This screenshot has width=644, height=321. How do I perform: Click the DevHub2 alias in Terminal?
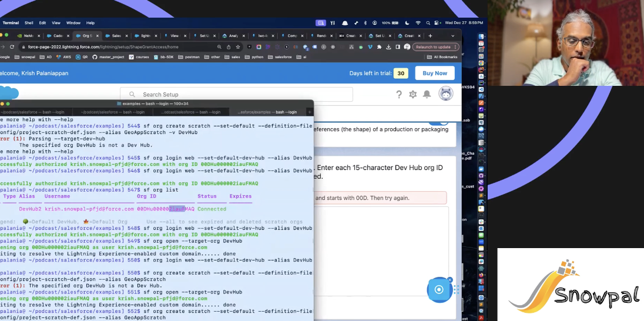[x=30, y=209]
